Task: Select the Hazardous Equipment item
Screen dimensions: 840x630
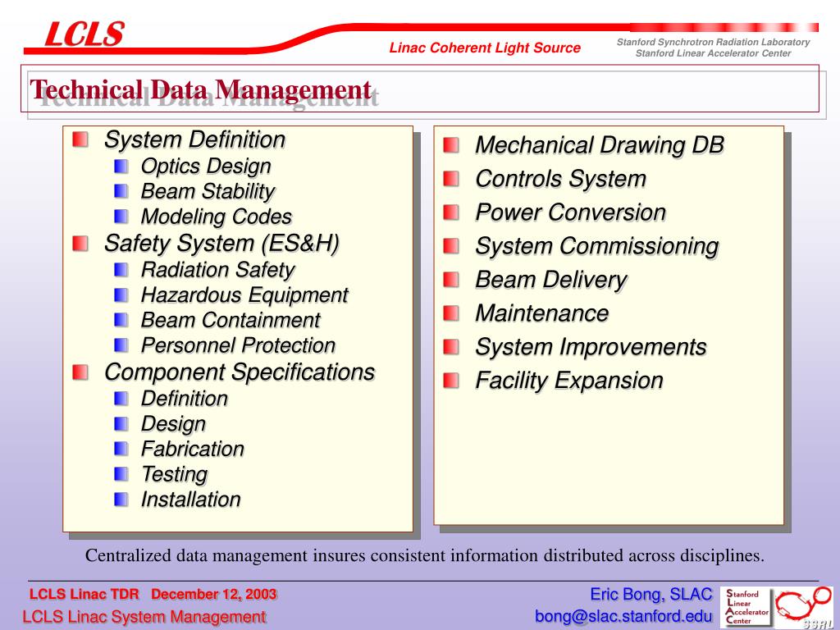Action: 244,295
